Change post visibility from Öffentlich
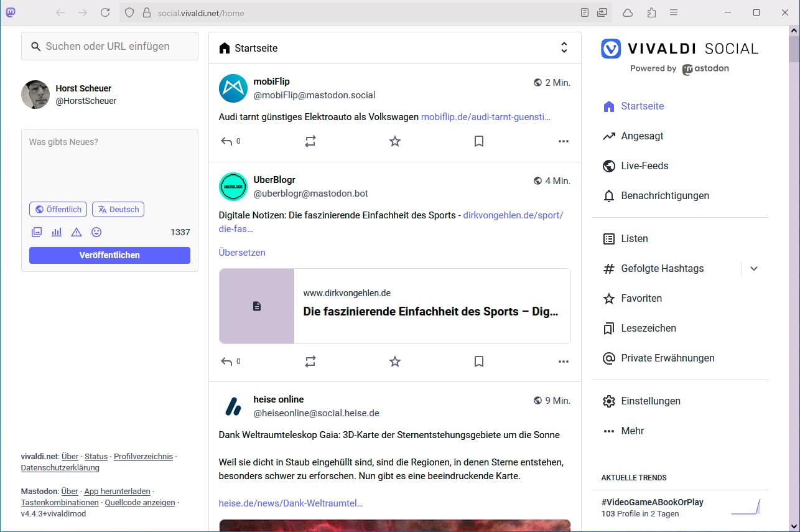800x532 pixels. tap(58, 209)
